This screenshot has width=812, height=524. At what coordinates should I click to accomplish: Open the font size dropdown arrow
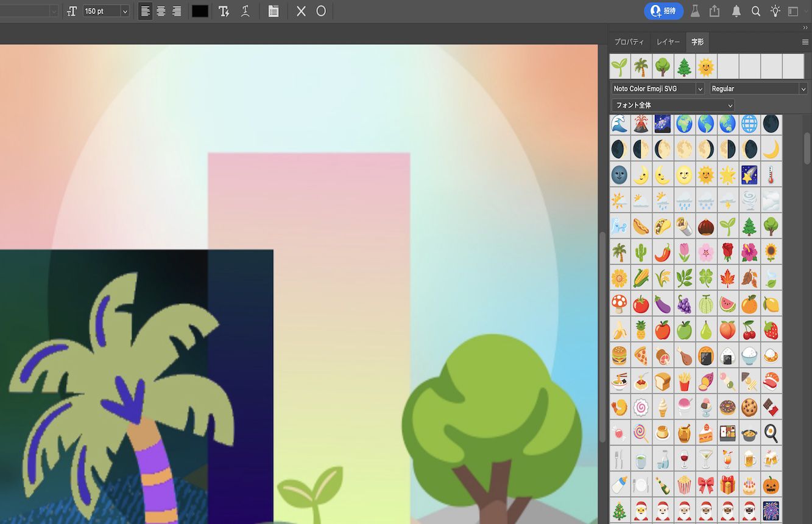point(125,11)
